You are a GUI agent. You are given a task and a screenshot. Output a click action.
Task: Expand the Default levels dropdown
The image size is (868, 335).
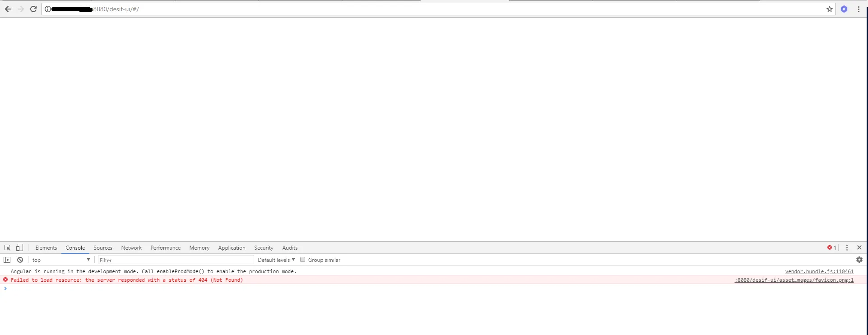coord(276,260)
